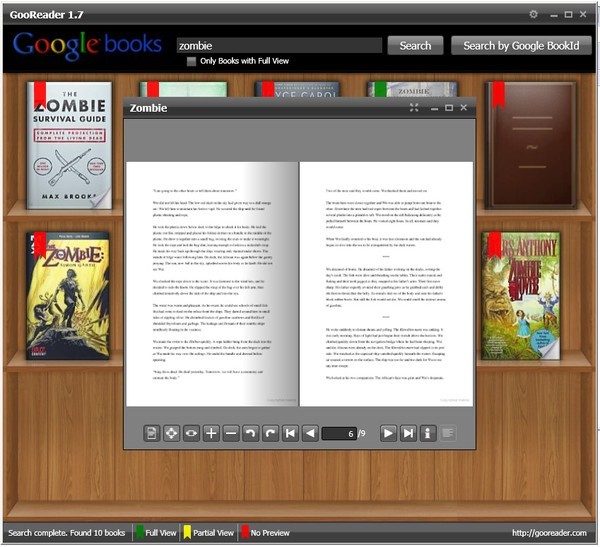Click the green Full View legend bookmark
Image resolution: width=600 pixels, height=547 pixels.
pos(140,532)
